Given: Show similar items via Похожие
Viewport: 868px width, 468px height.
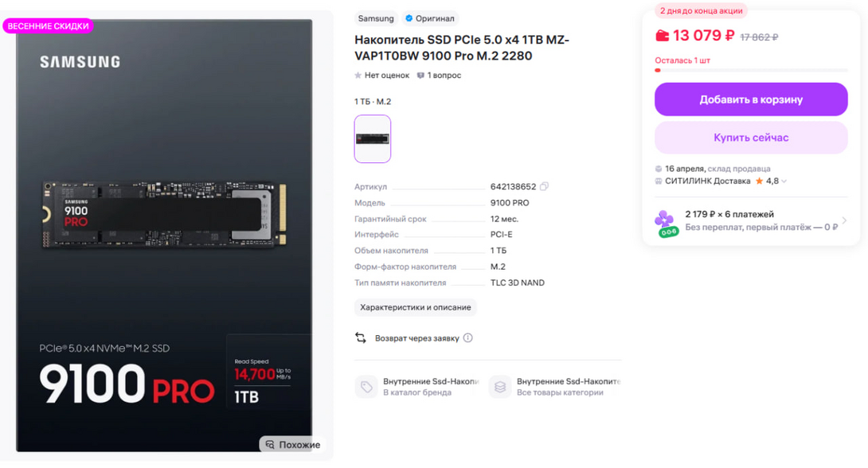Looking at the screenshot, I should tap(293, 444).
